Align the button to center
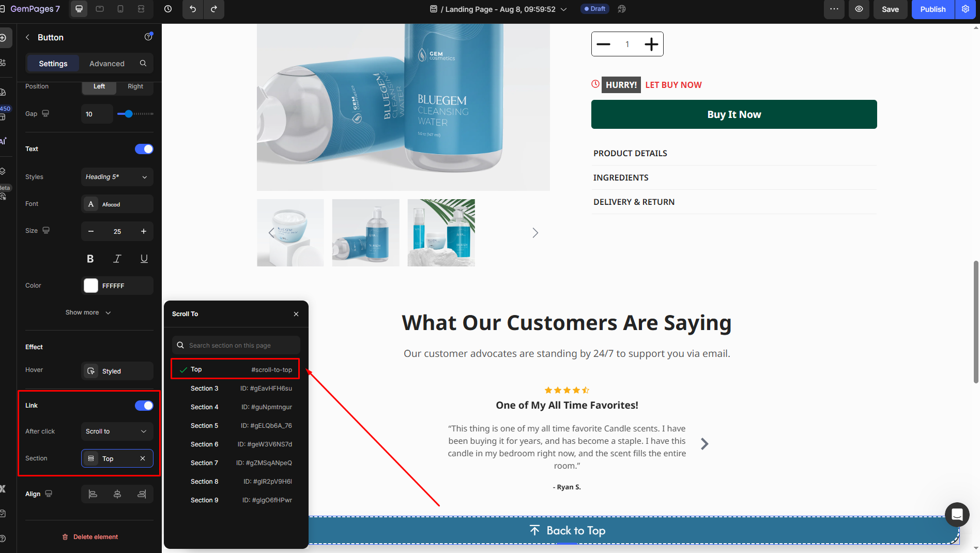The width and height of the screenshot is (980, 553). pyautogui.click(x=117, y=494)
